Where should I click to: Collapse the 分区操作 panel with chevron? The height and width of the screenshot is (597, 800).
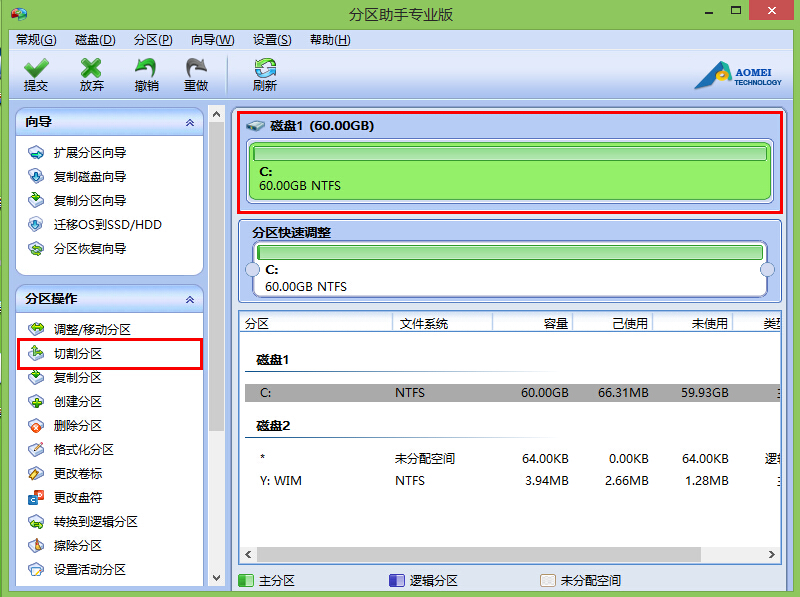(190, 299)
